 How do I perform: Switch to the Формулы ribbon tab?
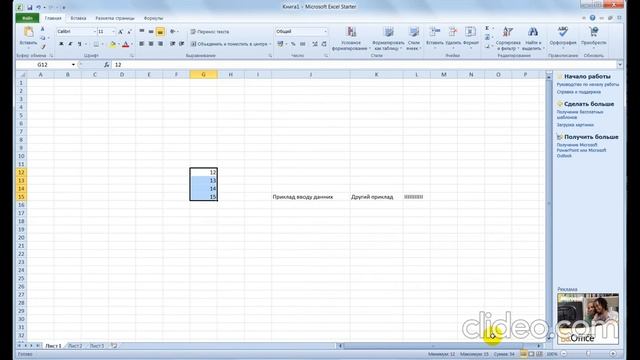tap(153, 18)
